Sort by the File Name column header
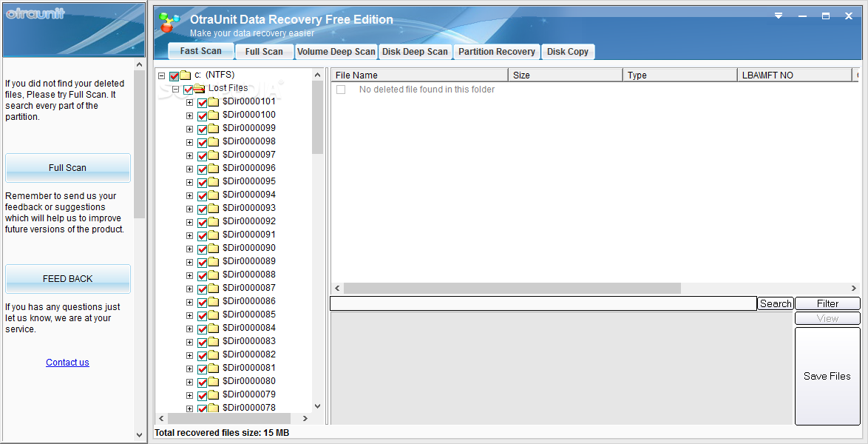 pos(420,75)
